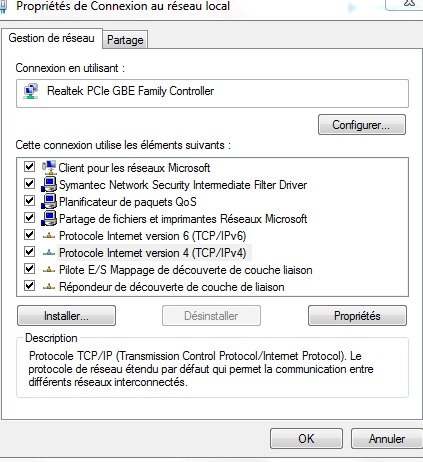Select Client pour les réseaux Microsoft icon

(x=49, y=167)
